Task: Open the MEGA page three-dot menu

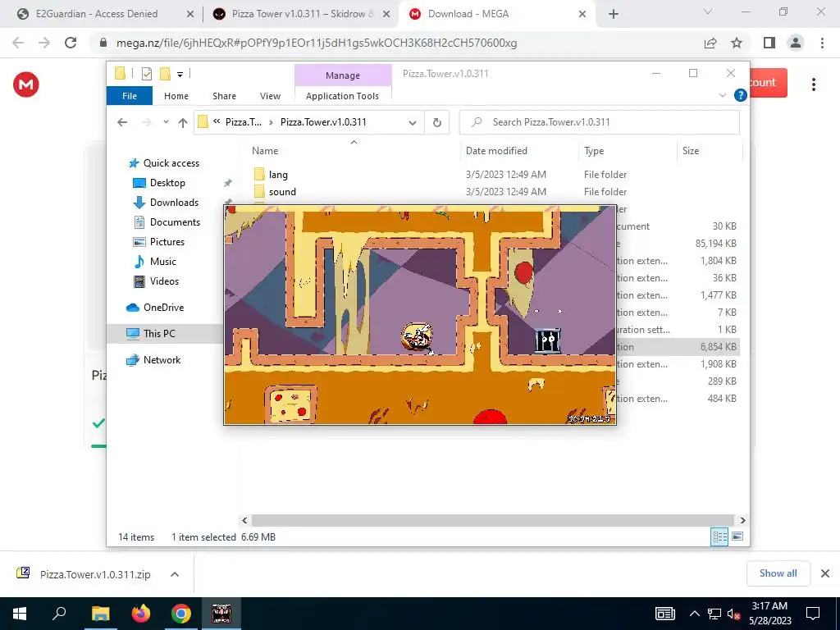Action: point(813,84)
